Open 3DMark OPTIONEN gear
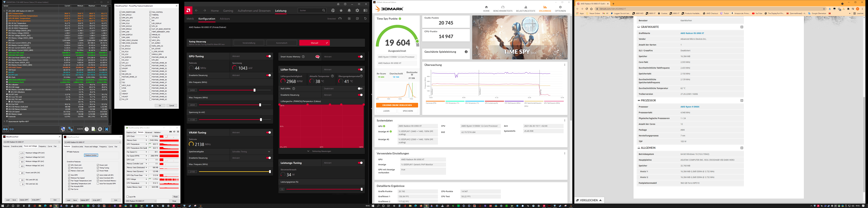868x208 pixels. point(560,9)
